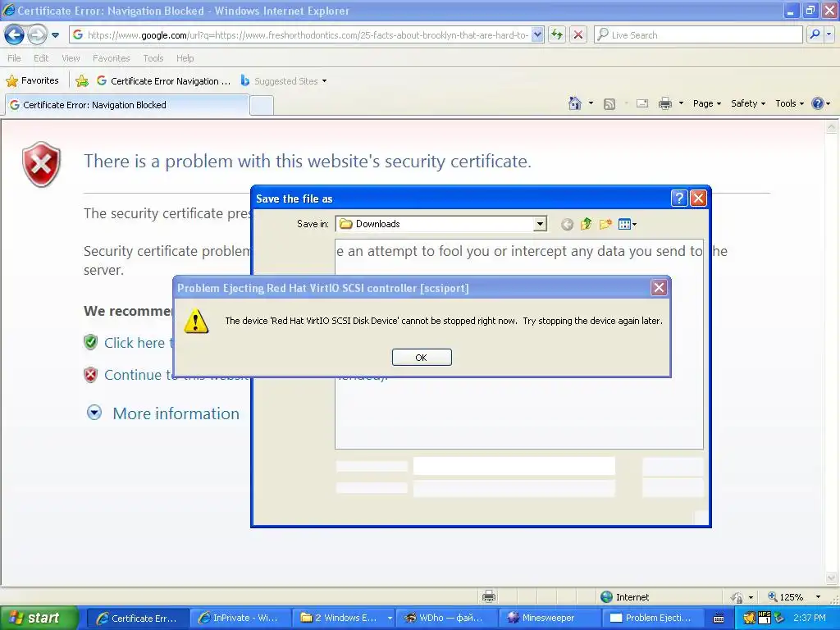Open the Save in Downloads combo box
The height and width of the screenshot is (630, 840).
[x=441, y=224]
